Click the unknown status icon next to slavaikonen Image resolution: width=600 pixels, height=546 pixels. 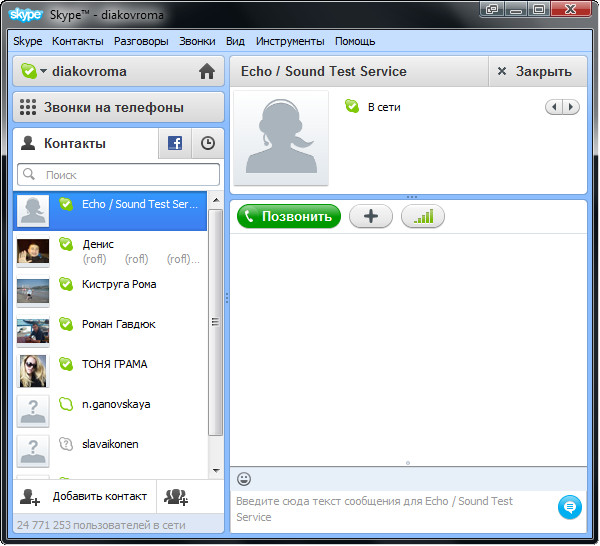[66, 444]
